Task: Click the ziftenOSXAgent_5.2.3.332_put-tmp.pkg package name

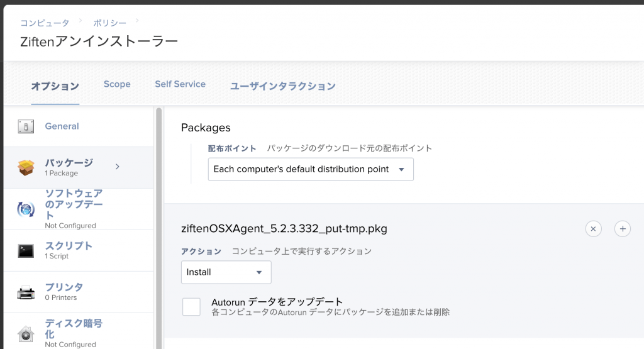Action: [x=284, y=229]
